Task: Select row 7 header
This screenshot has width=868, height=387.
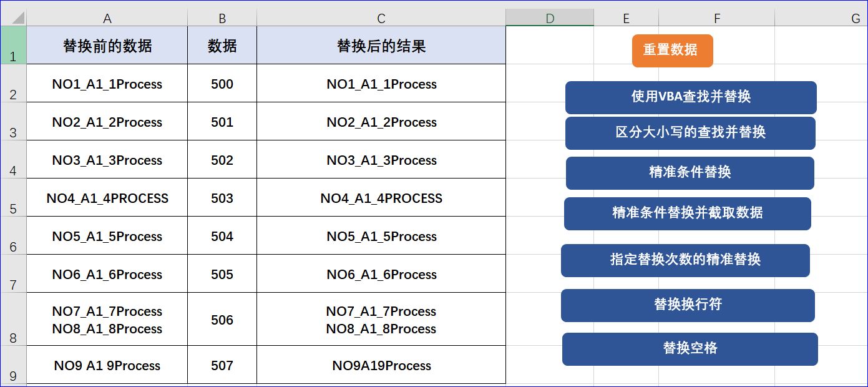Action: point(13,273)
